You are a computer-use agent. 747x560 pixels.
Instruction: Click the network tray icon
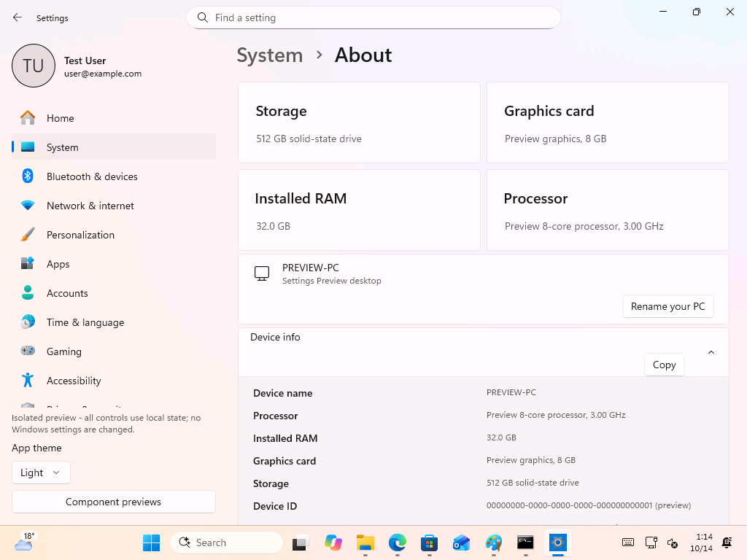coord(651,542)
